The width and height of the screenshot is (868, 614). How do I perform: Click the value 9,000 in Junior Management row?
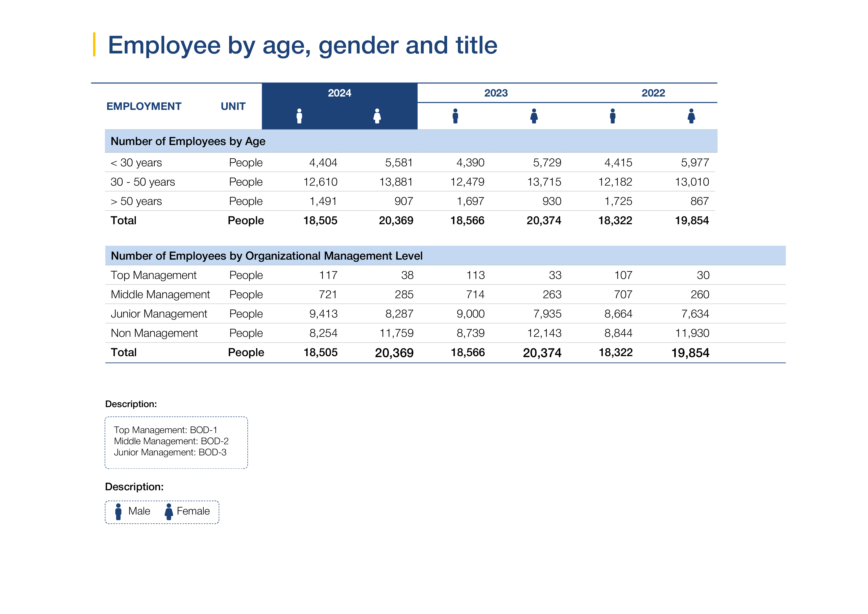point(471,314)
